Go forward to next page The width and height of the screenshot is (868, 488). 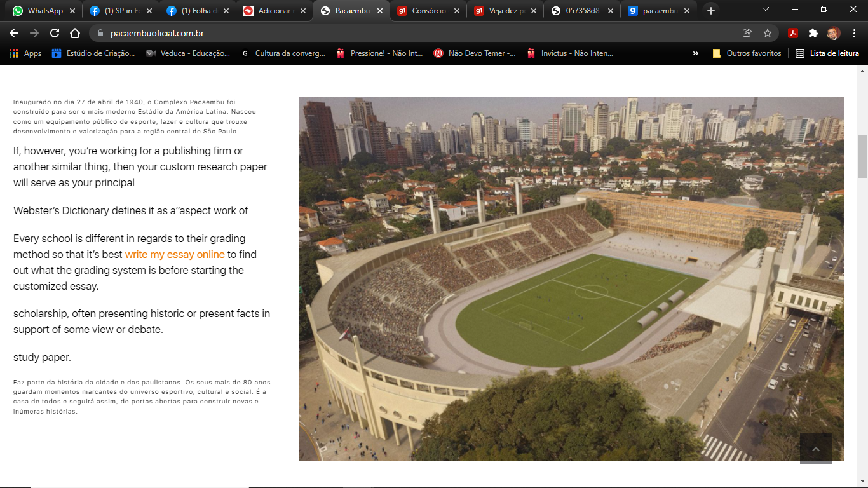tap(34, 33)
